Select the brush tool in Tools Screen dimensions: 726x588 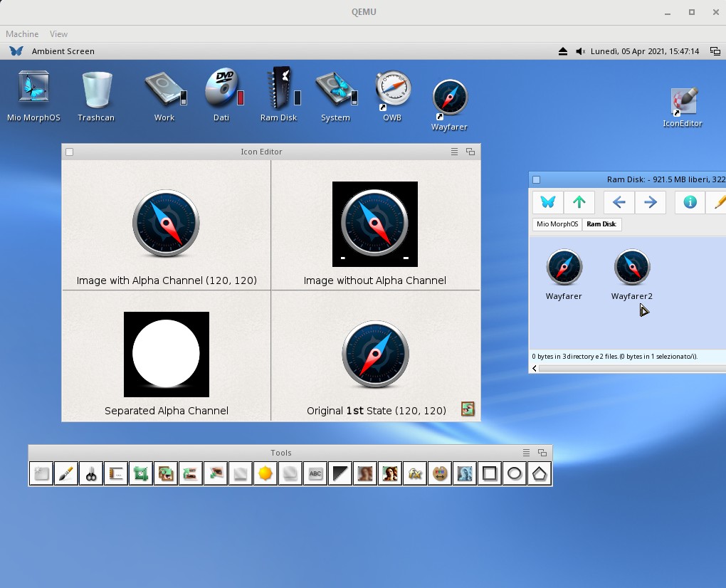click(x=66, y=473)
